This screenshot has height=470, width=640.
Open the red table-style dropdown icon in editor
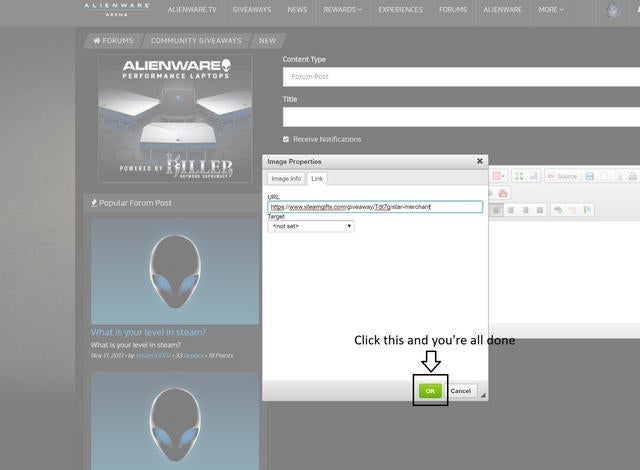pyautogui.click(x=498, y=176)
